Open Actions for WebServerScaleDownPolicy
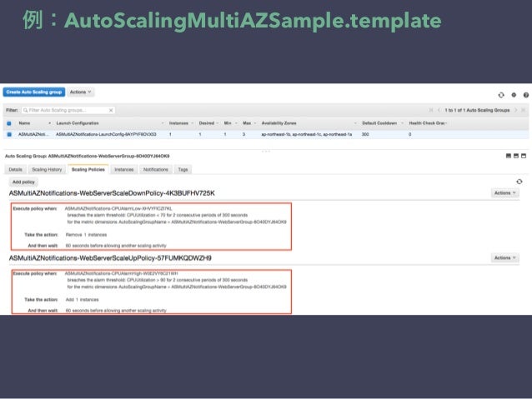 coord(504,193)
